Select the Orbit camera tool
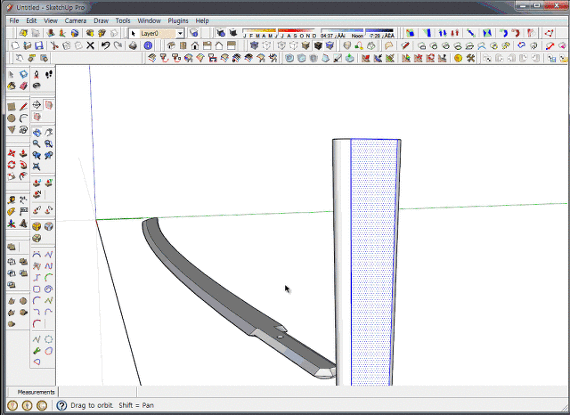Screen dimensions: 570x415 pos(37,133)
